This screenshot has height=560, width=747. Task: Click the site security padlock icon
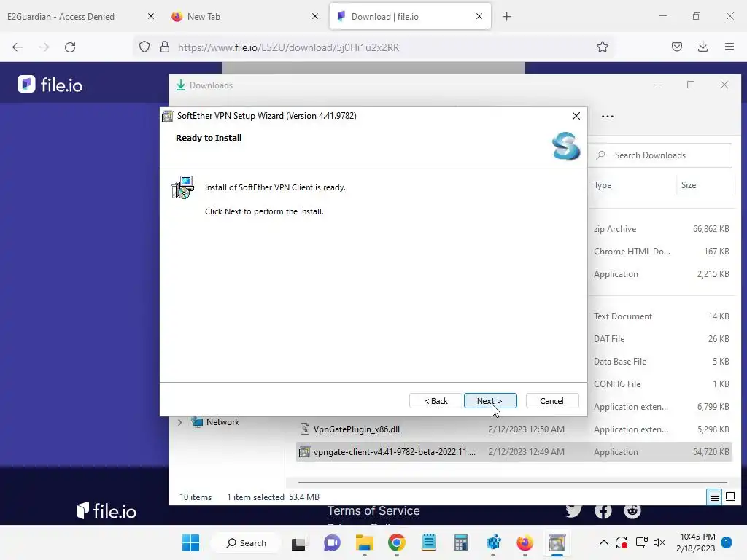[x=165, y=47]
